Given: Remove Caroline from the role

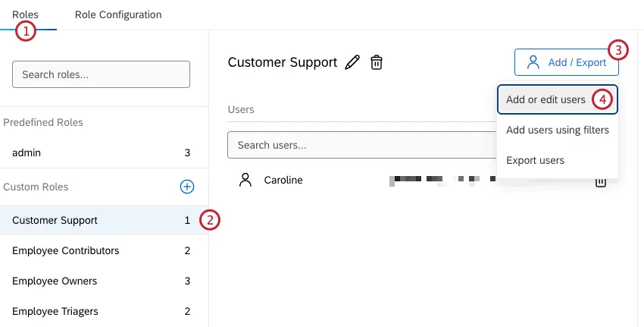Looking at the screenshot, I should tap(600, 181).
